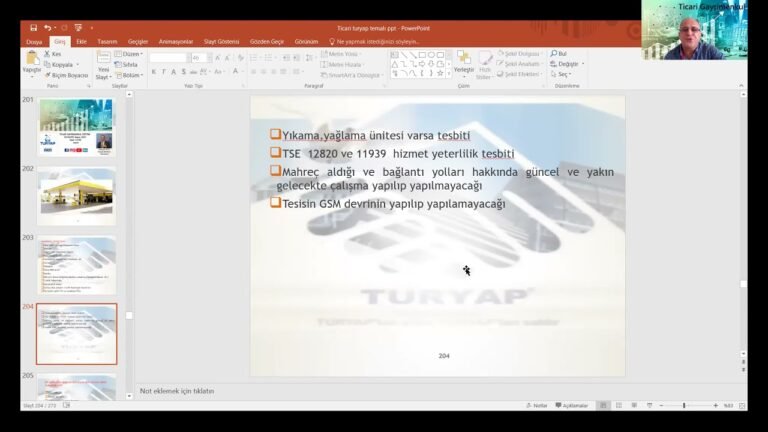This screenshot has height=432, width=768.
Task: Expand the shapes gallery more arrow
Action: pyautogui.click(x=449, y=74)
